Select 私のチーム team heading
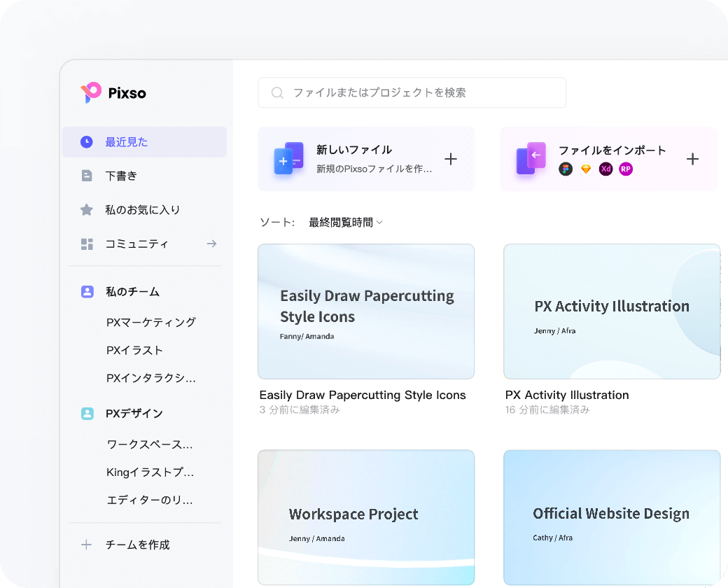The height and width of the screenshot is (588, 728). click(132, 292)
